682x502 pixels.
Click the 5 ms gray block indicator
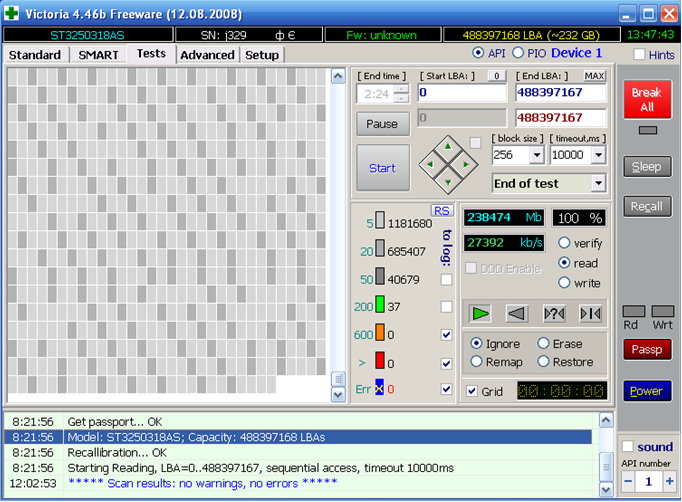pos(380,220)
